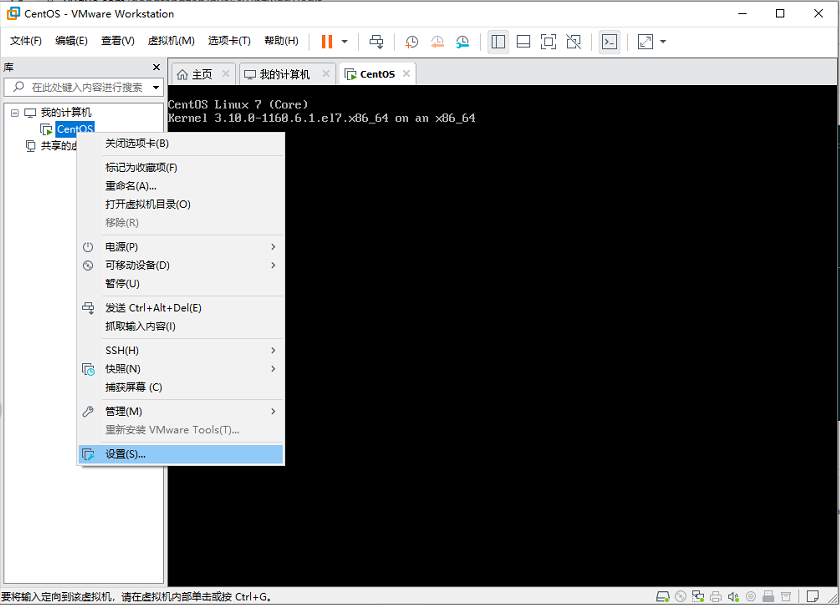Open the snapshot manager icon
The height and width of the screenshot is (605, 840).
[462, 42]
